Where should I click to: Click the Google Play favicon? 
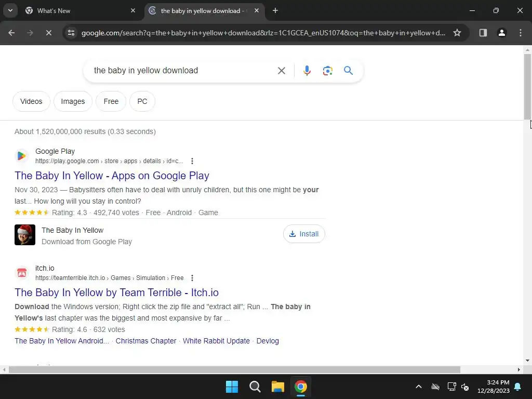(22, 156)
